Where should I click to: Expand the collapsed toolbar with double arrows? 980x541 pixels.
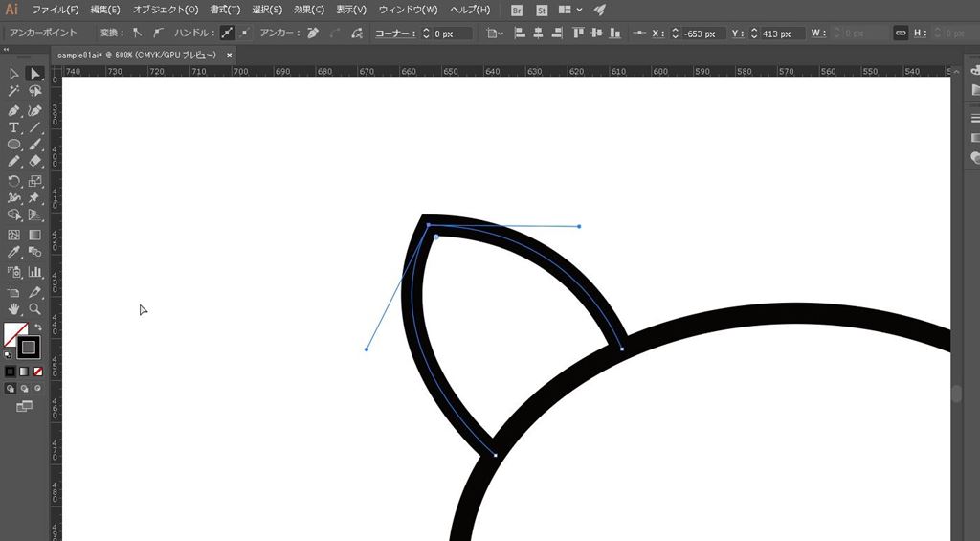pyautogui.click(x=8, y=51)
